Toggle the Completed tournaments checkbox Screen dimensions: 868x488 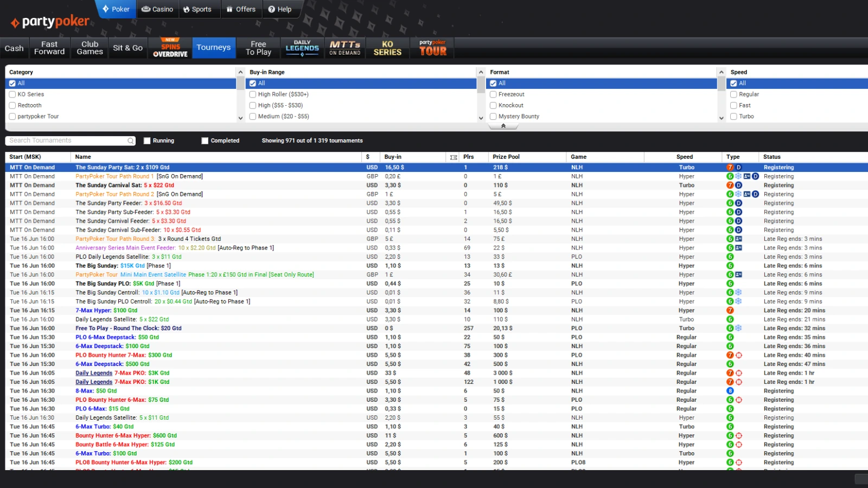click(205, 141)
